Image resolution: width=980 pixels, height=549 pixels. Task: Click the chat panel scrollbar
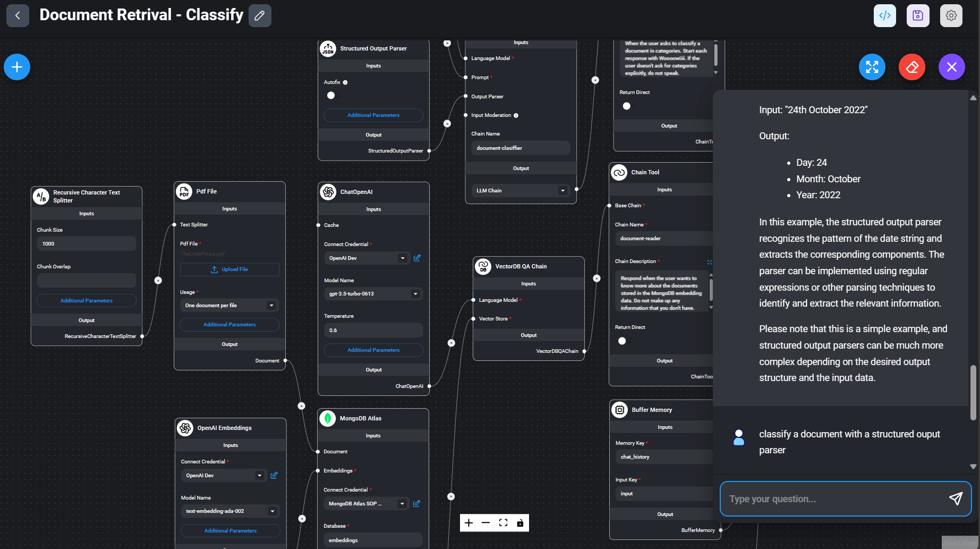point(973,392)
